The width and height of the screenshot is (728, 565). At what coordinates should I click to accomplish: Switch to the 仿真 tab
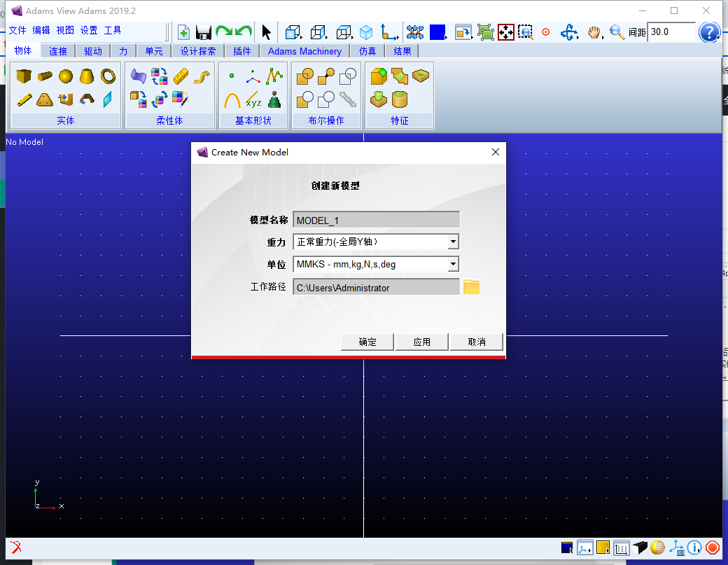367,51
